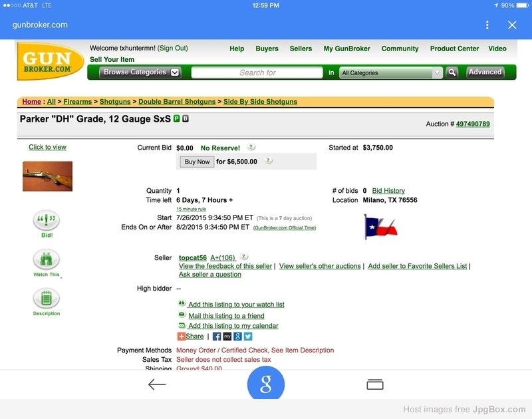Open the My GunBroker menu
The width and height of the screenshot is (532, 419).
point(346,49)
